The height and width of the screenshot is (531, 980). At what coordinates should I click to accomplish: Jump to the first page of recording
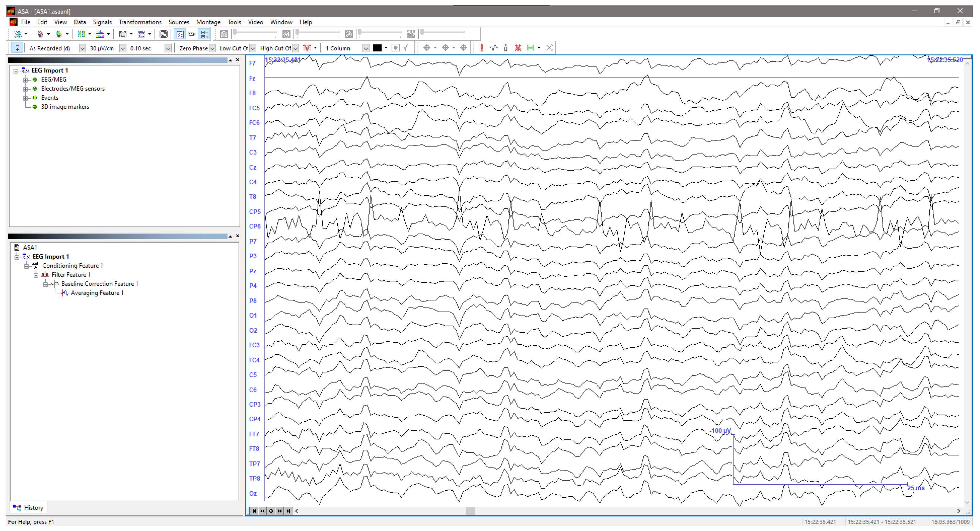[254, 511]
